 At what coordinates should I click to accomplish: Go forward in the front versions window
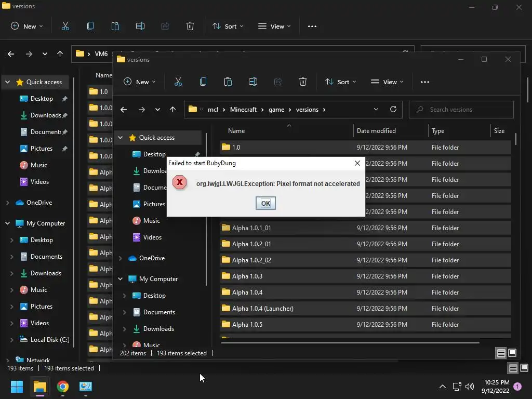[x=141, y=110]
